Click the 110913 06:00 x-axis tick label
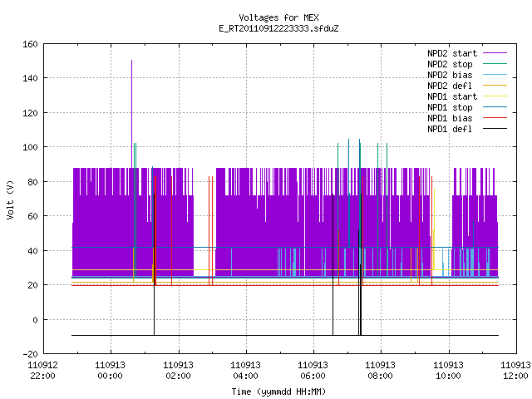Screen dimensions: 532x399 313,371
